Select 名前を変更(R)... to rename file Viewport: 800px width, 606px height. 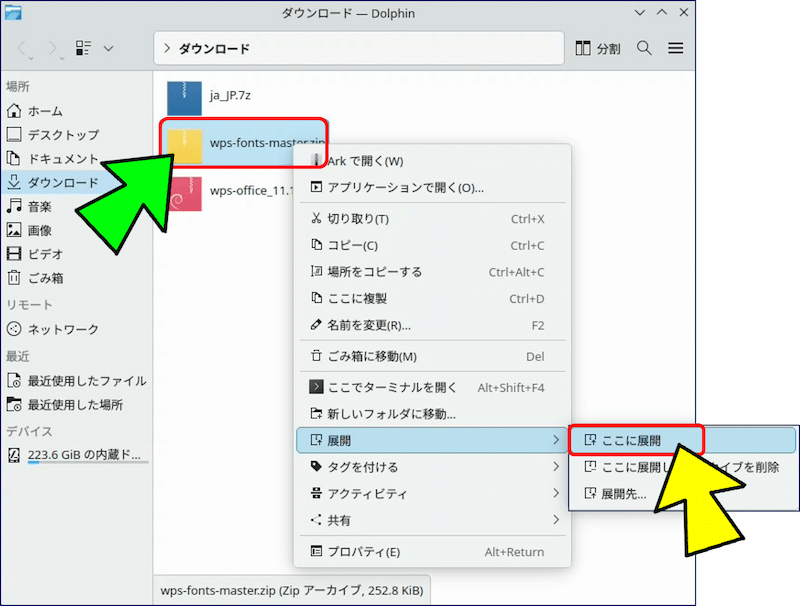[x=369, y=325]
